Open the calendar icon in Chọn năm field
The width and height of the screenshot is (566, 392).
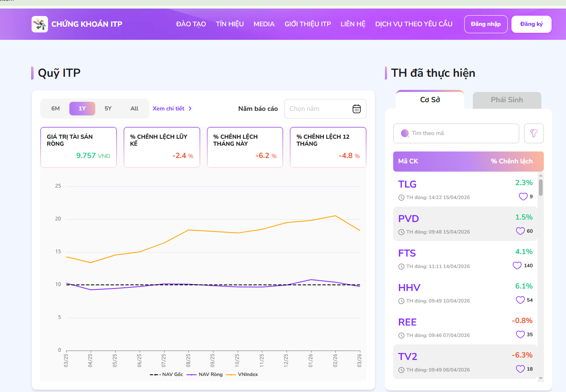pos(356,109)
